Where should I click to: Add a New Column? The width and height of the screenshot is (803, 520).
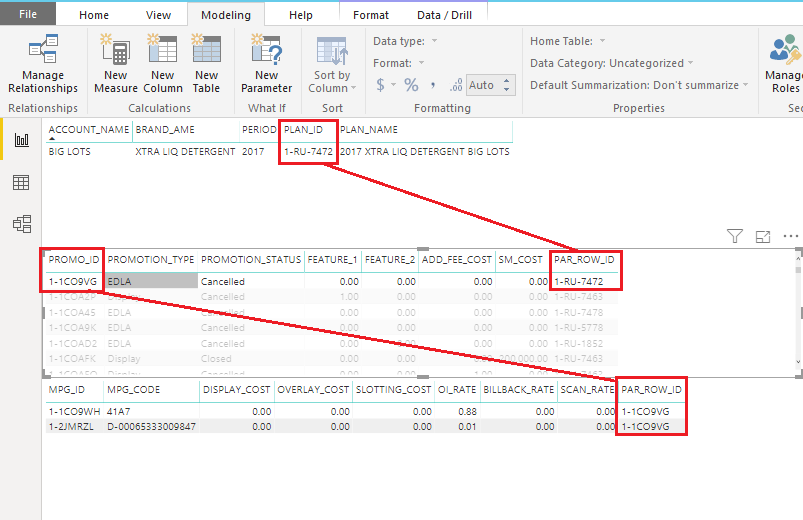[163, 64]
